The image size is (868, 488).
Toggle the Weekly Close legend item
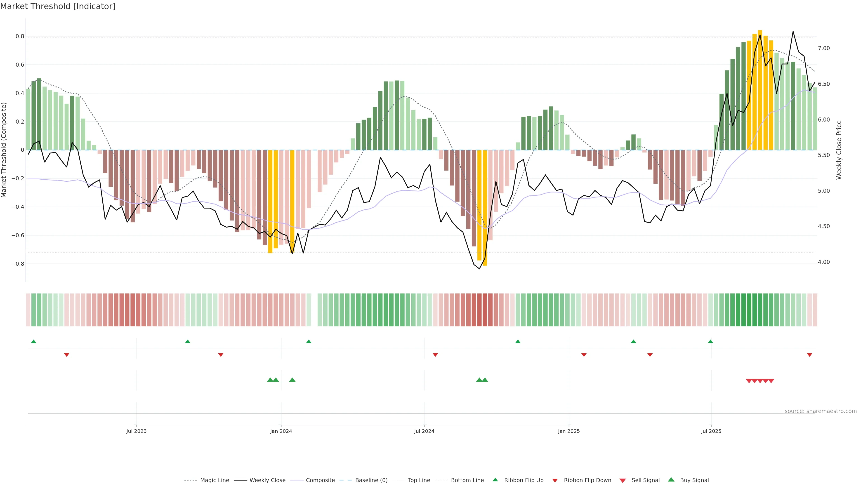[267, 480]
